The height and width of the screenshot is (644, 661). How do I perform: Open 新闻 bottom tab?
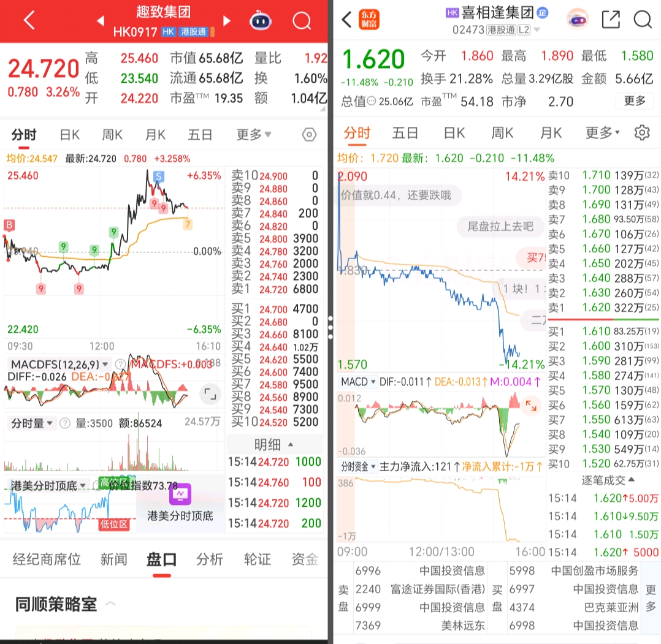point(113,559)
